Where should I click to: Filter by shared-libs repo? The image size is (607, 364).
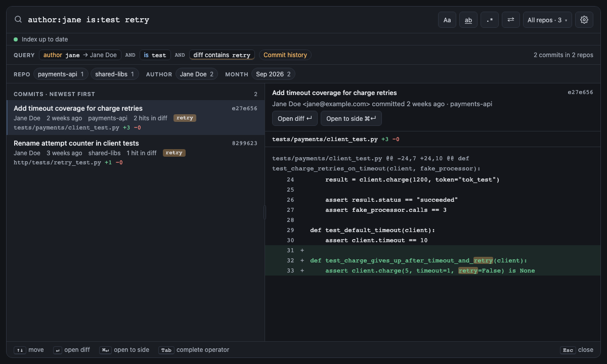click(x=115, y=74)
